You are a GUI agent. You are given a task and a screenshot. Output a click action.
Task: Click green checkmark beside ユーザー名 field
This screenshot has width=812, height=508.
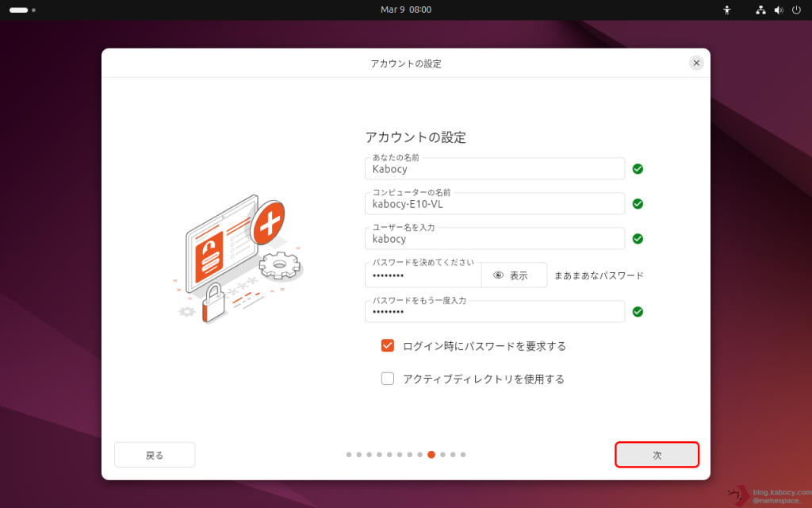[638, 239]
